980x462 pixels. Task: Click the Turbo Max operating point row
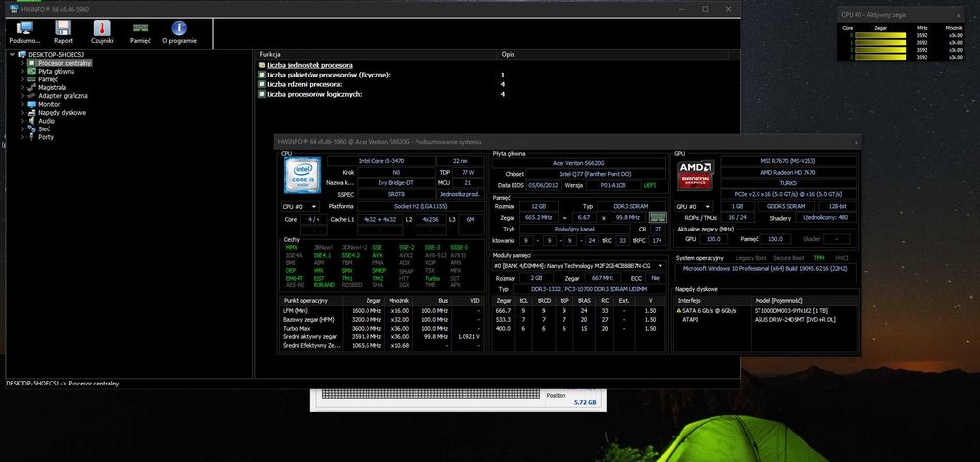pyautogui.click(x=382, y=329)
